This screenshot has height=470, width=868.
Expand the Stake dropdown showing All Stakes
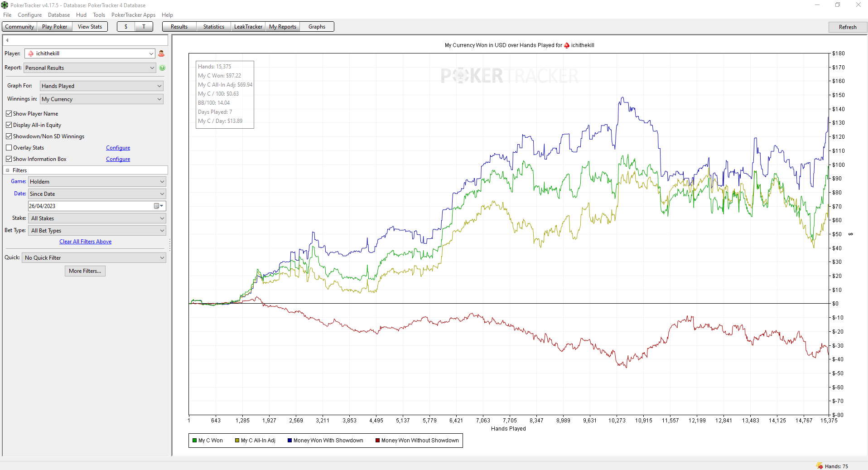[x=97, y=218]
